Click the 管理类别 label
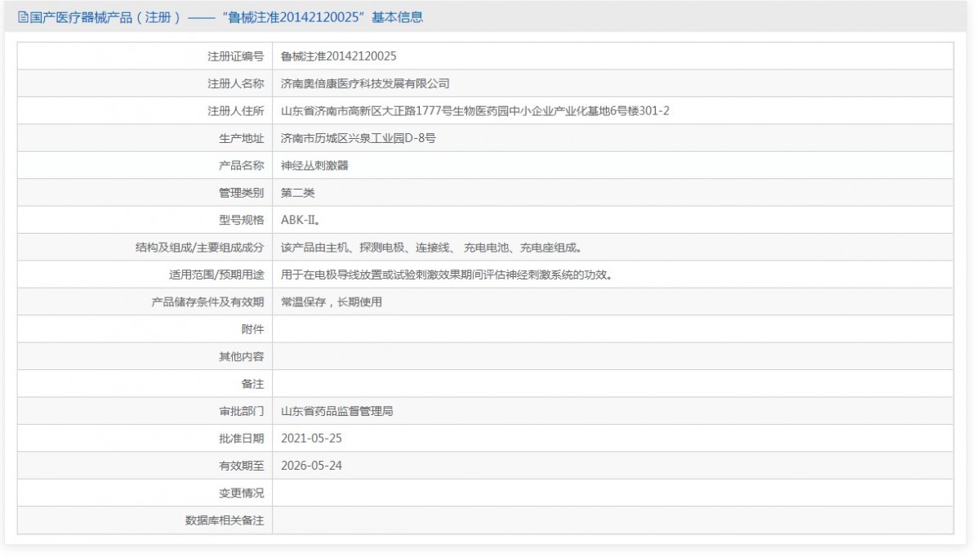Image resolution: width=980 pixels, height=558 pixels. (242, 193)
